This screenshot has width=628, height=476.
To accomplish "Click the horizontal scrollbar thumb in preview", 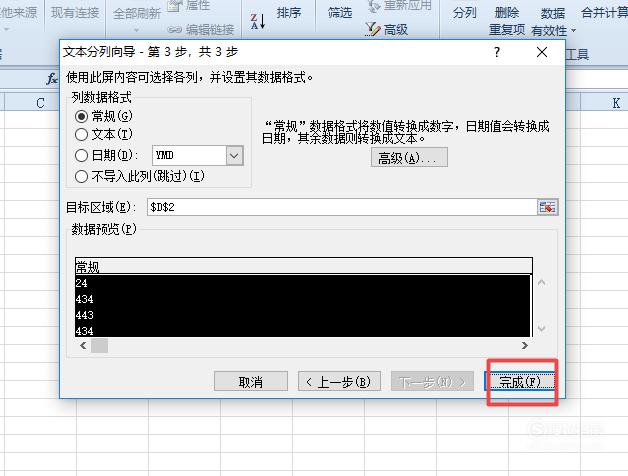I will click(99, 345).
